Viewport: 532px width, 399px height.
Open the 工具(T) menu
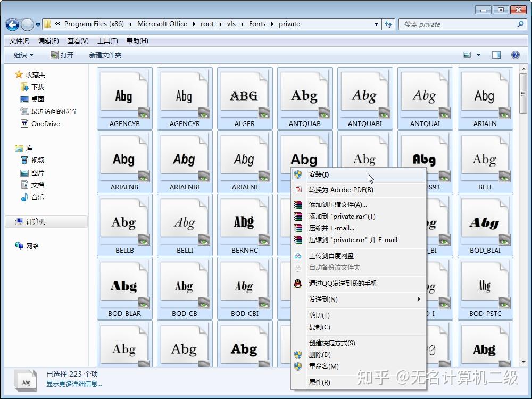click(107, 41)
